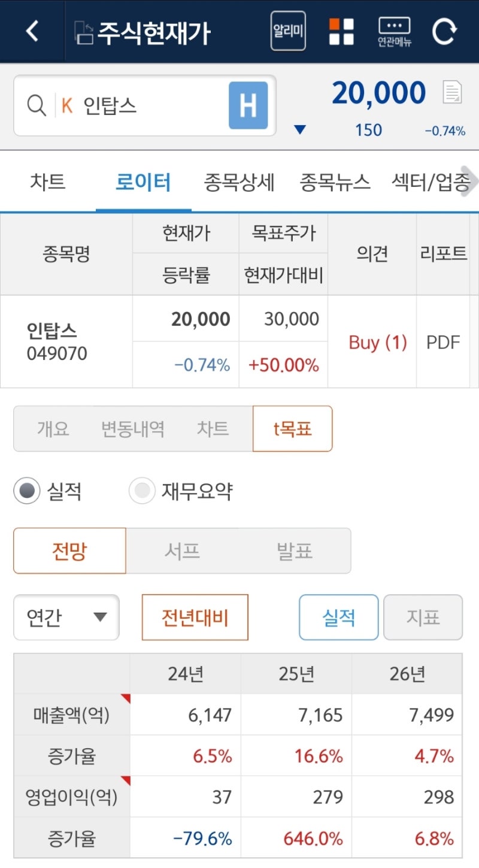Image resolution: width=479 pixels, height=868 pixels.
Task: Toggle the 전년대비 button
Action: [195, 617]
